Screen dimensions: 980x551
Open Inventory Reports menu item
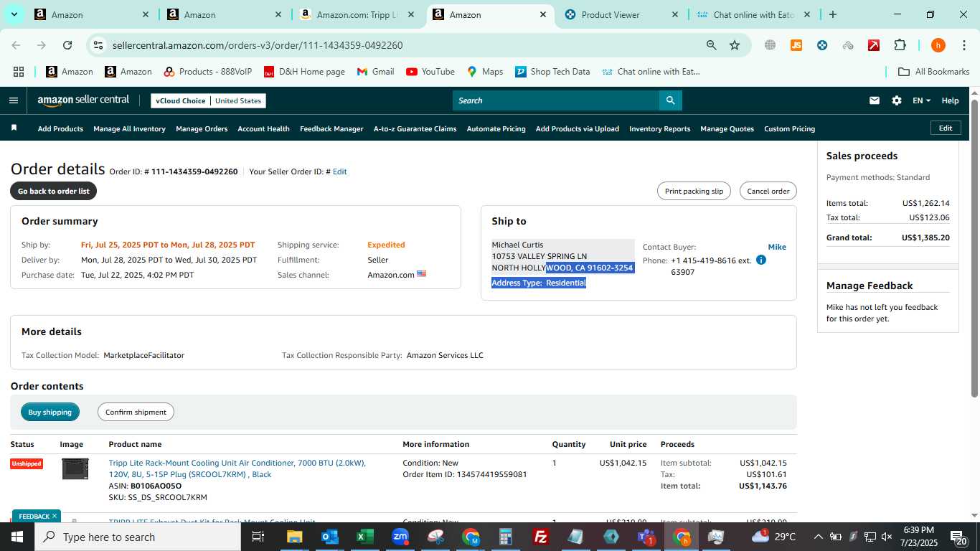[x=659, y=129]
